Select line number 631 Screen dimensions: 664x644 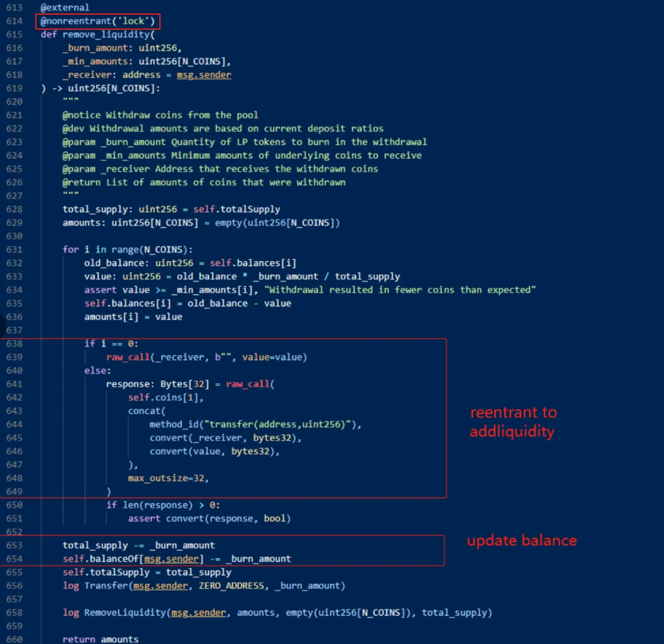14,249
